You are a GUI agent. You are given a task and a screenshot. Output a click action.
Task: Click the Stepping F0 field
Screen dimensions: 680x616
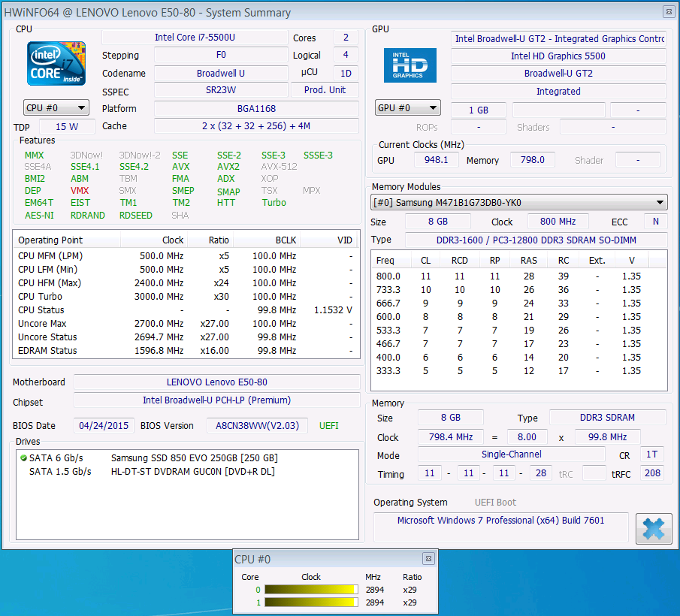pos(221,55)
